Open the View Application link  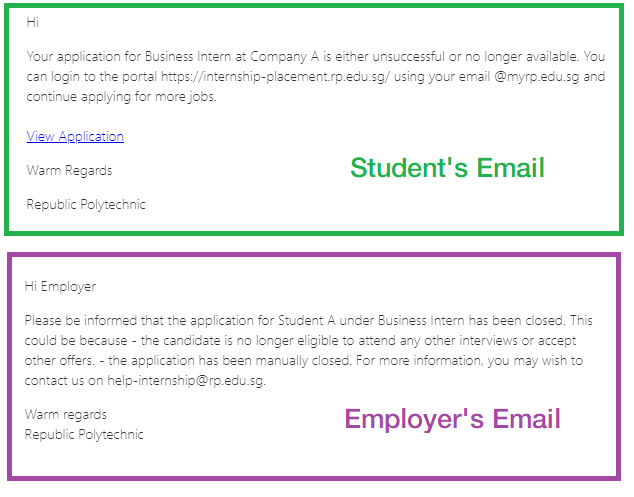tap(75, 137)
